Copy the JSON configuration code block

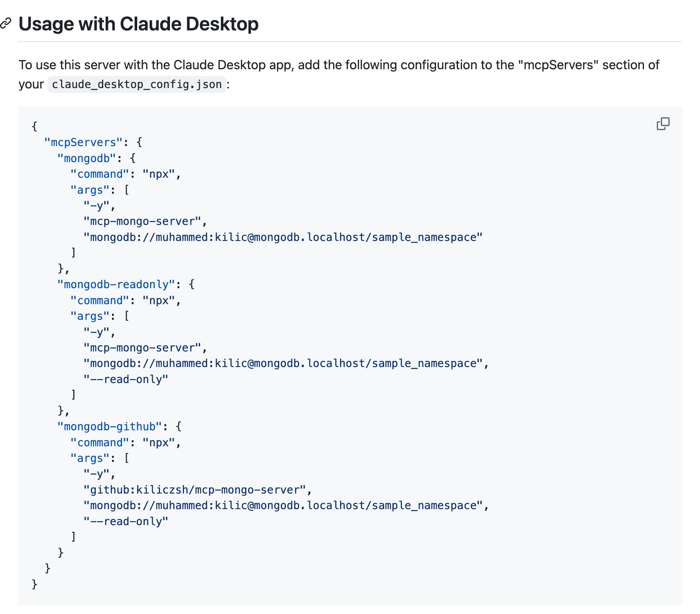tap(663, 124)
